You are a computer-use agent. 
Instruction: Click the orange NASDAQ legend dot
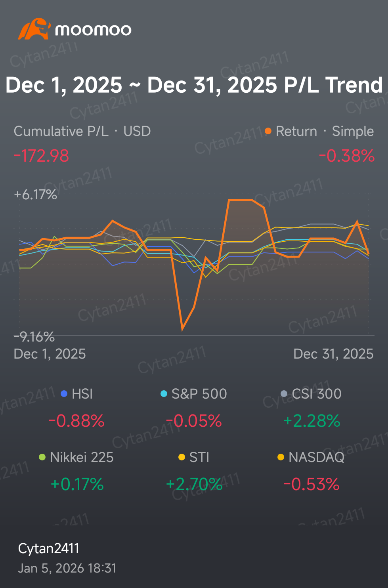pyautogui.click(x=281, y=457)
